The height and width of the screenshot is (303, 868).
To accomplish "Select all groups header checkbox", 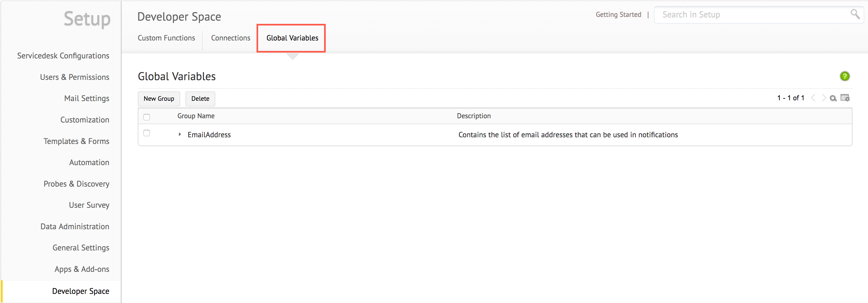I will (147, 117).
